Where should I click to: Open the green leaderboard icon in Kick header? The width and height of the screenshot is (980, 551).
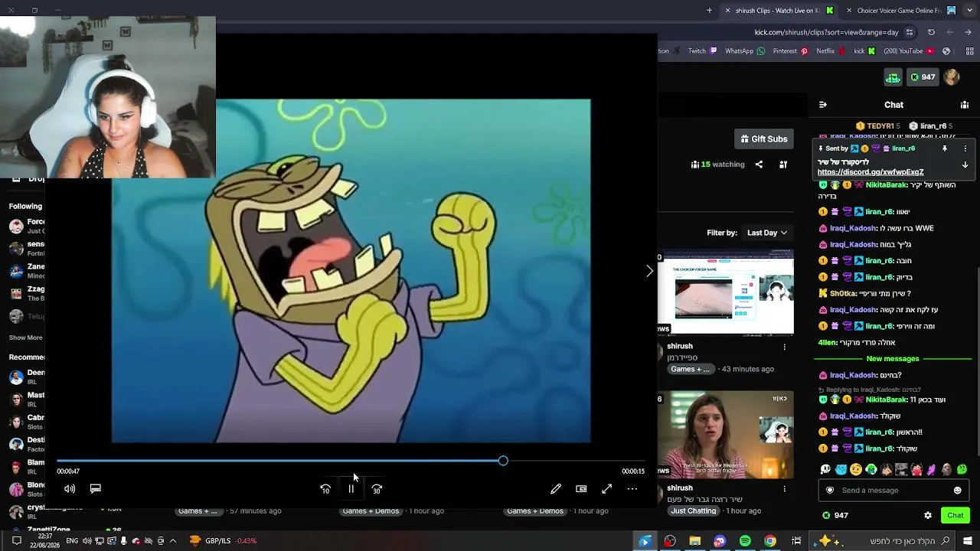tap(893, 77)
